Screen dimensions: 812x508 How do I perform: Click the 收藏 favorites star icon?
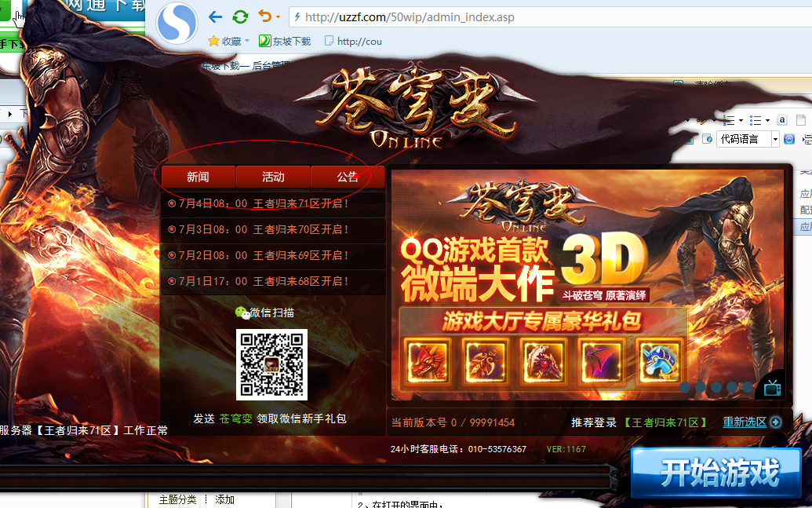pos(213,41)
